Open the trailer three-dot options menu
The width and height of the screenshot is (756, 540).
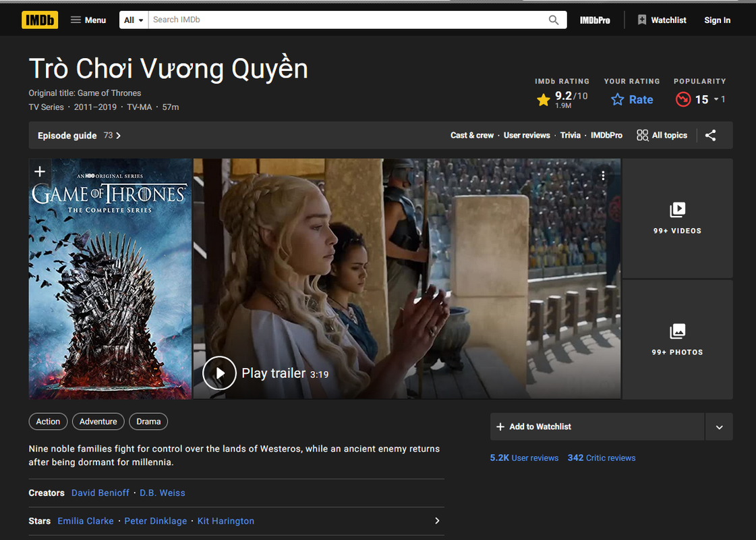603,175
